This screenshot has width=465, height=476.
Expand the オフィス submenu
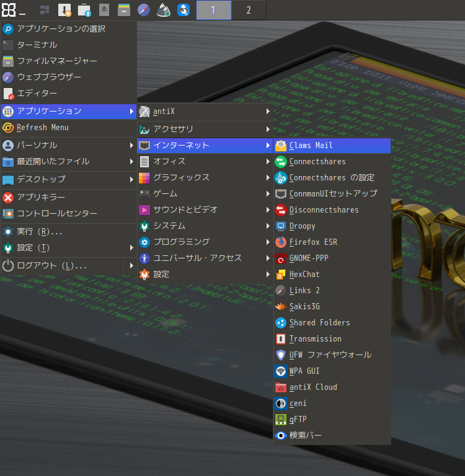point(169,161)
